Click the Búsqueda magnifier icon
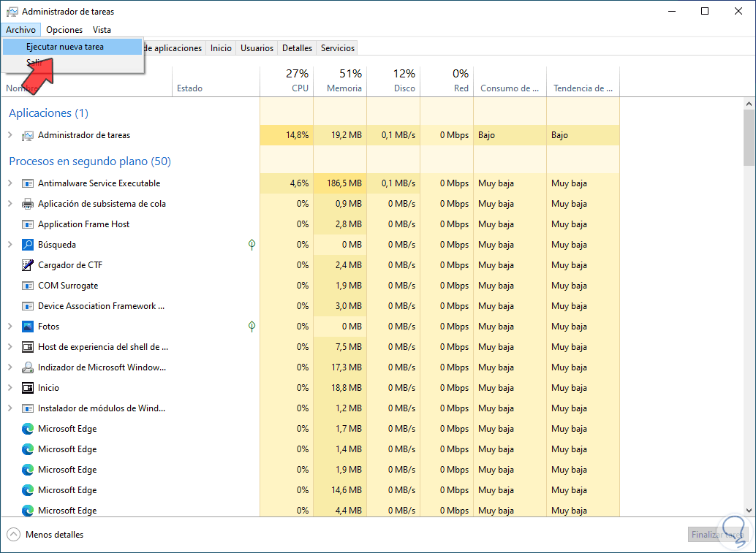 pos(28,245)
